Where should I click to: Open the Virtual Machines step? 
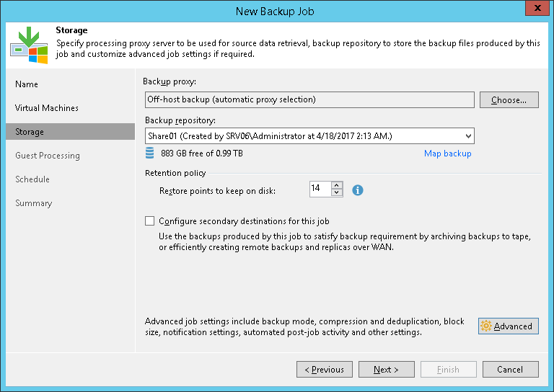click(x=47, y=108)
